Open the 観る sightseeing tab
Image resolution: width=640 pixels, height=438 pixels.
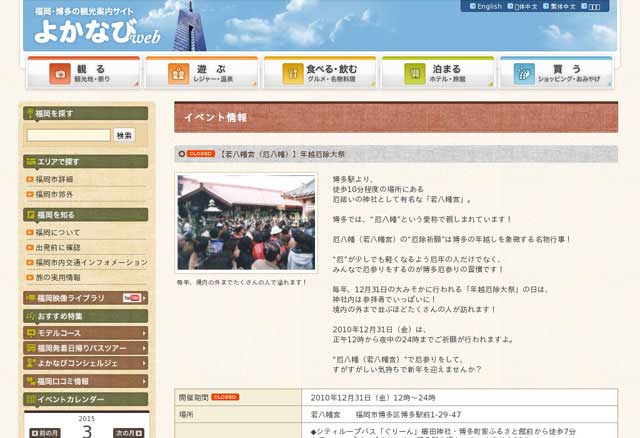(x=84, y=73)
